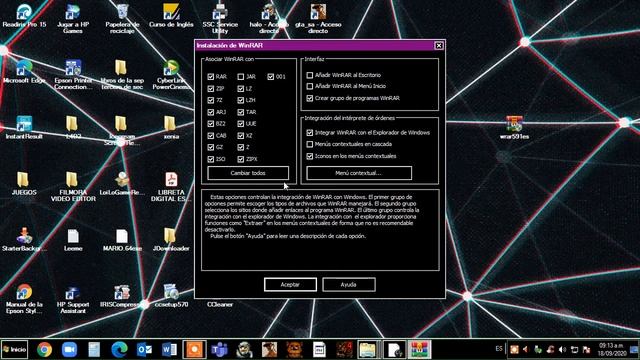
Task: Open Microsoft Word from the taskbar
Action: [x=169, y=349]
